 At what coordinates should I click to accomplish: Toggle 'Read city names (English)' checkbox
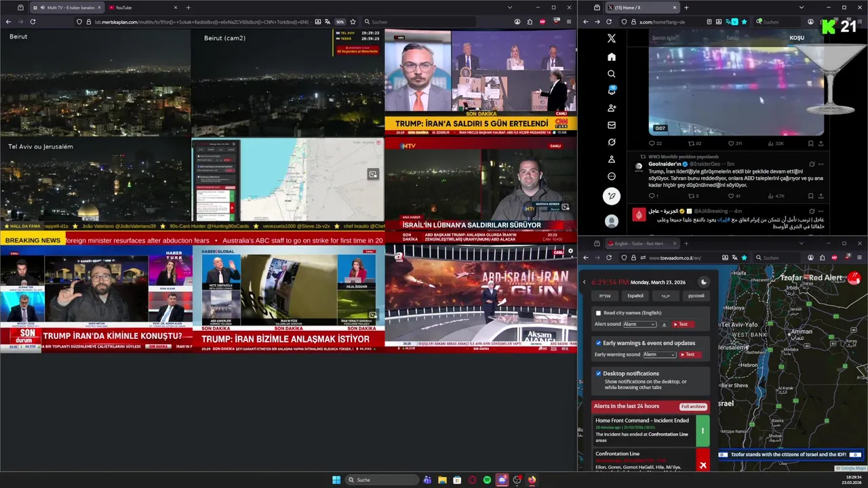[x=598, y=313]
